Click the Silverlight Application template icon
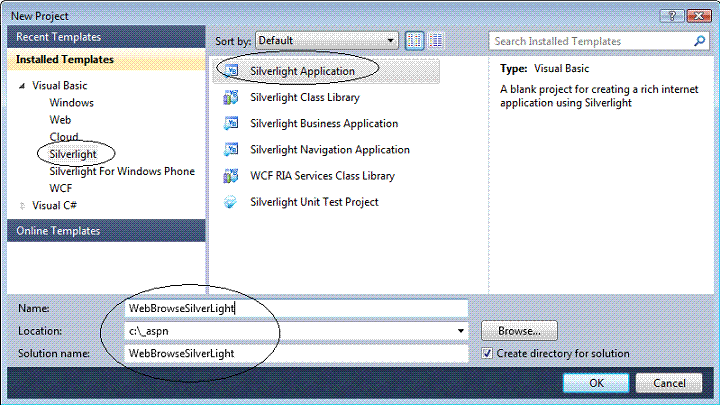The image size is (720, 405). 231,71
